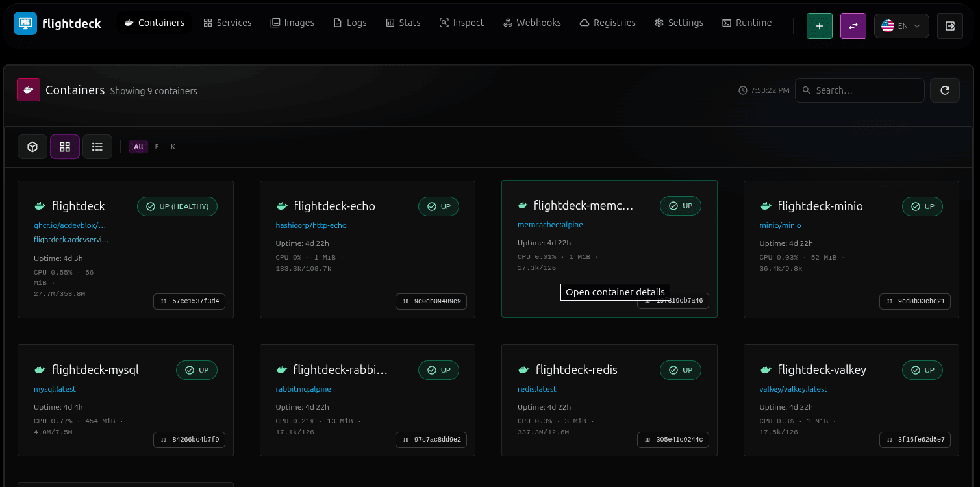Click the red Containers whale header icon
Viewport: 980px width, 487px height.
[29, 90]
